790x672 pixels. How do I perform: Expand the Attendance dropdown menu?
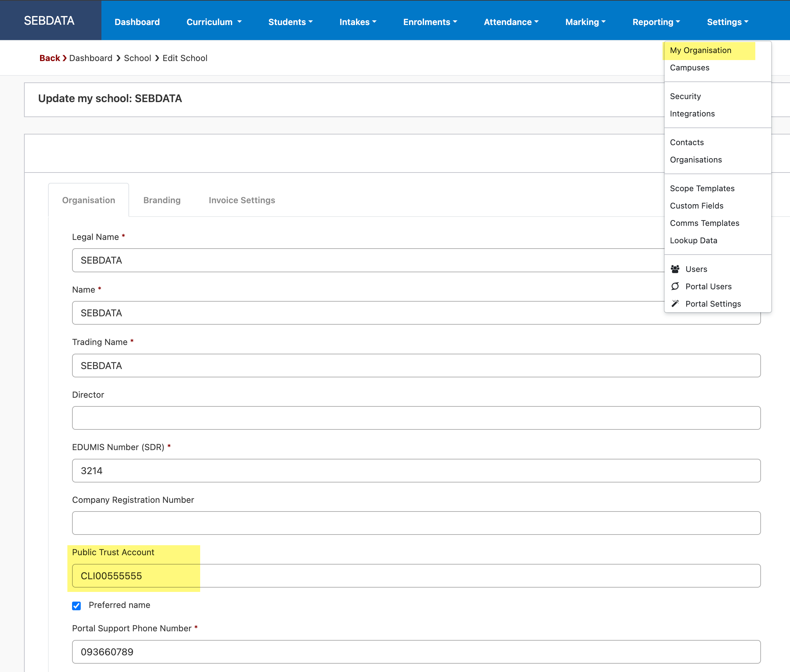(x=511, y=21)
